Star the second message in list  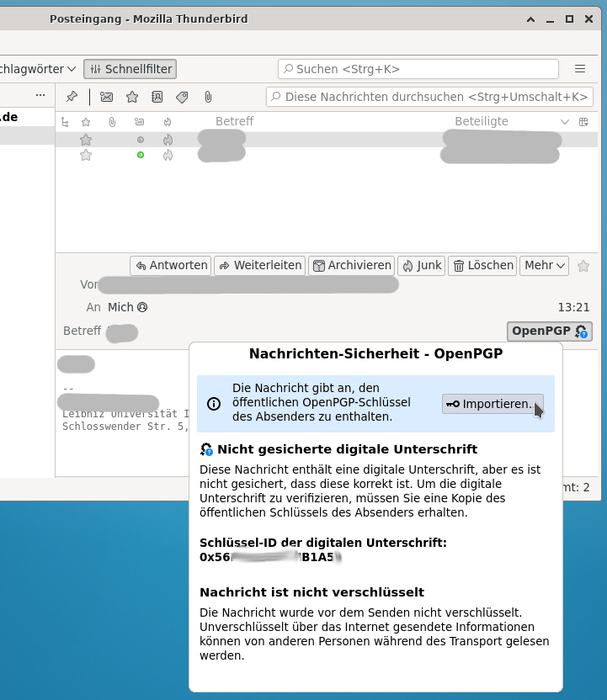click(86, 155)
